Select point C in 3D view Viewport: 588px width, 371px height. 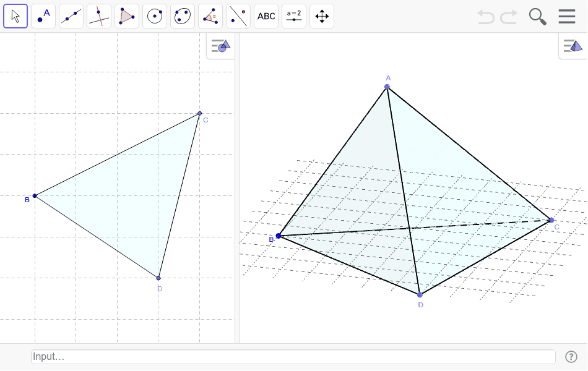[551, 220]
